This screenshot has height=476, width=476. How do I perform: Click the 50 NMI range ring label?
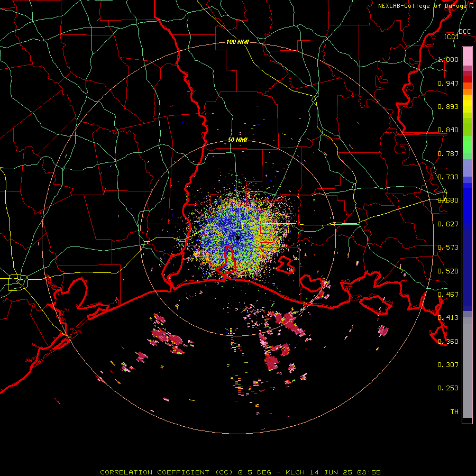[237, 140]
